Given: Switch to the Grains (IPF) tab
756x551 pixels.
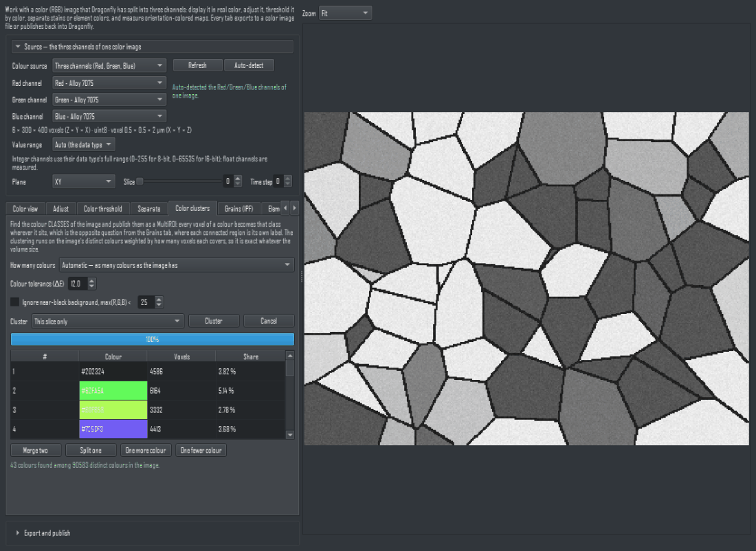Looking at the screenshot, I should (x=238, y=209).
